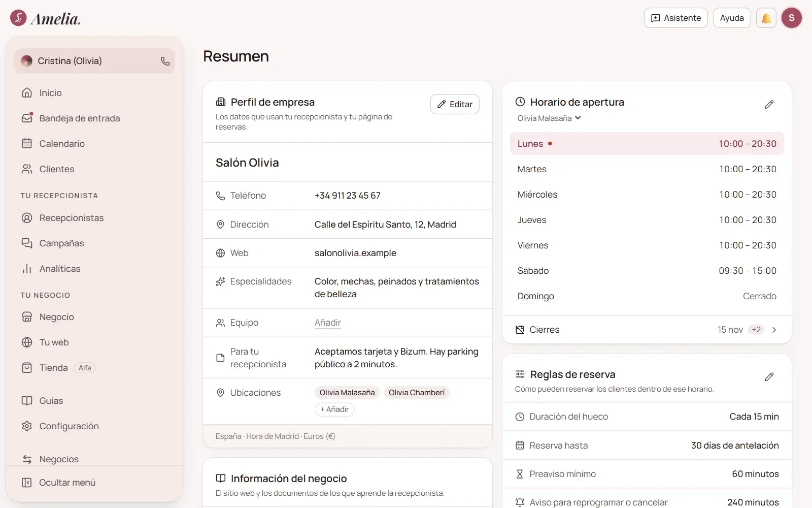The width and height of the screenshot is (812, 508).
Task: Open the Clientes section
Action: point(94,169)
